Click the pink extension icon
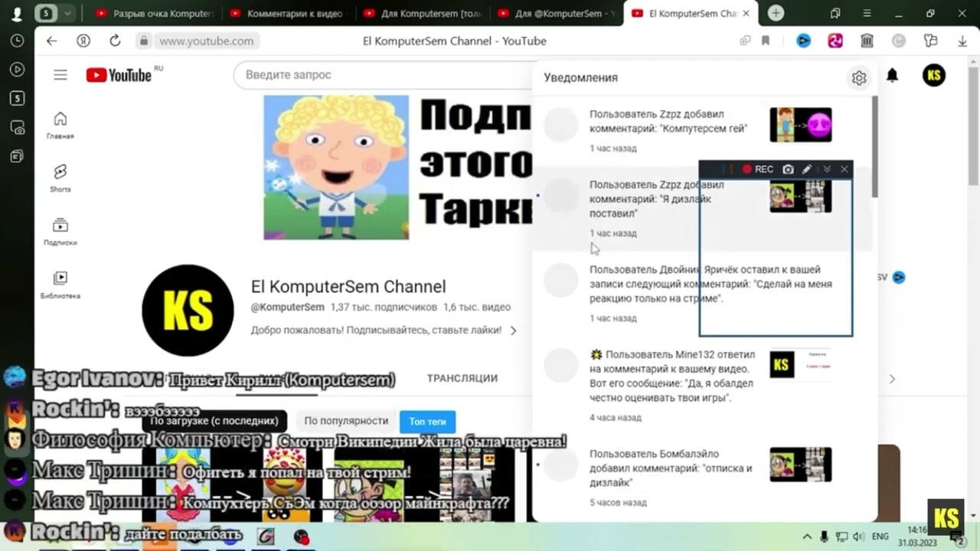Screen dimensions: 980x551 [x=835, y=41]
